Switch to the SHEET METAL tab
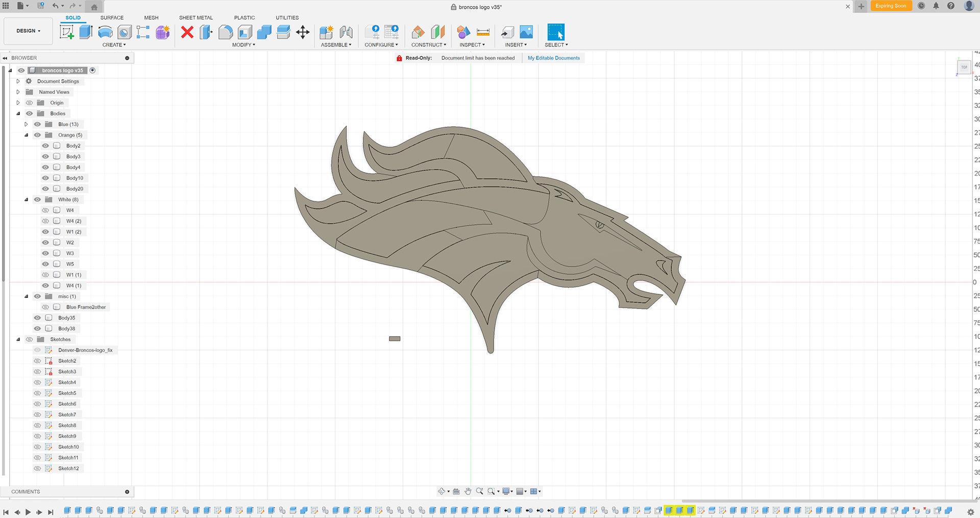980x518 pixels. pyautogui.click(x=196, y=17)
